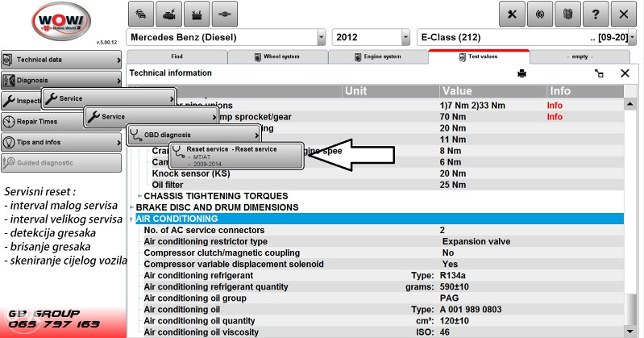Screen dimensions: 644x338
Task: Open help with the question mark icon
Action: tap(596, 15)
